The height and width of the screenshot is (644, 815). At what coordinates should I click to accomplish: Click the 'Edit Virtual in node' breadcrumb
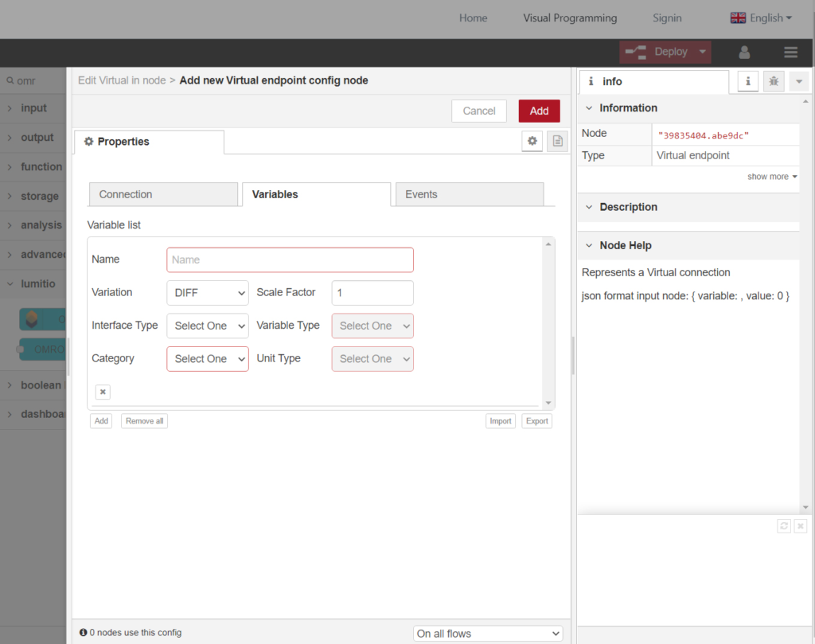(122, 80)
